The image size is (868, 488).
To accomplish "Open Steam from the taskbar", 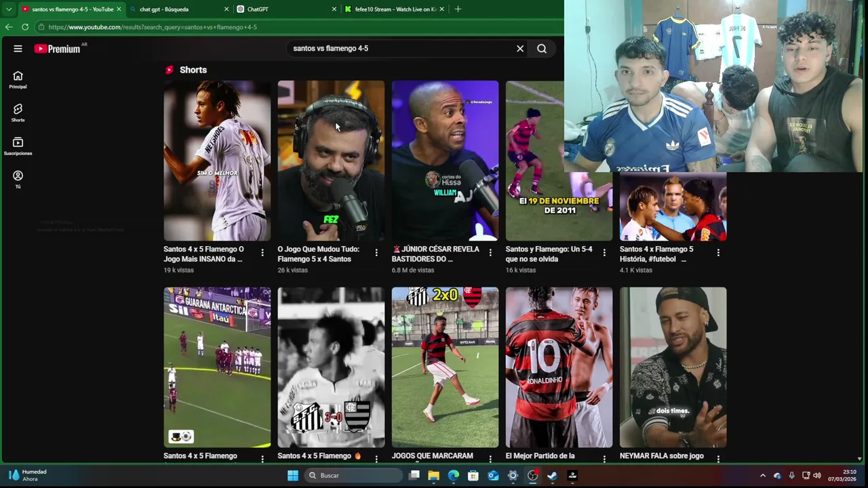I will coord(552,476).
